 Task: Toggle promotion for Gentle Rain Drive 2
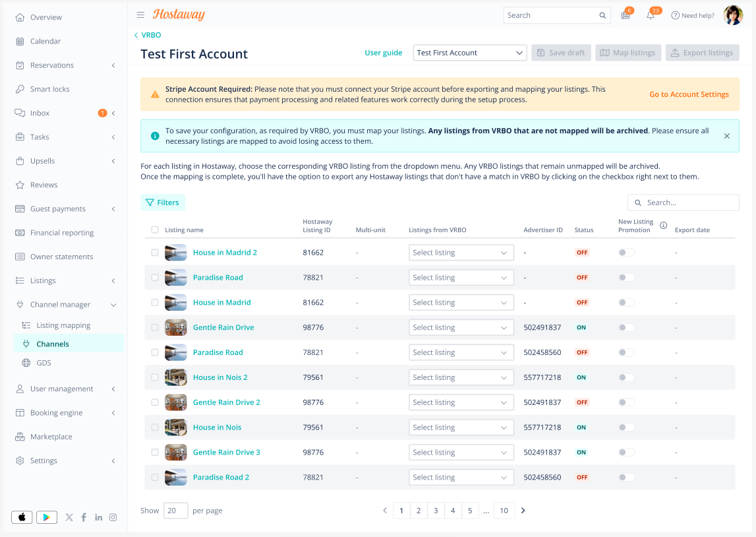626,402
